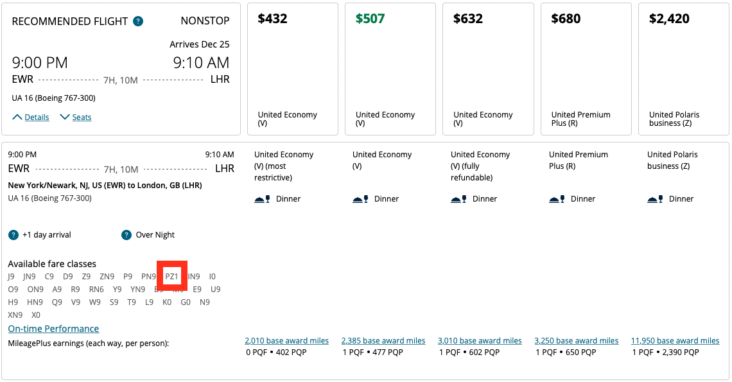Click the highlighted PZ1 fare class
The height and width of the screenshot is (382, 732).
[172, 276]
